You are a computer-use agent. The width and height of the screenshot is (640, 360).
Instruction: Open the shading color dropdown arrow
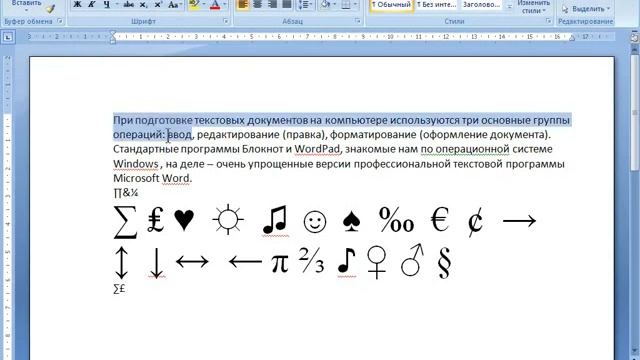tap(335, 5)
